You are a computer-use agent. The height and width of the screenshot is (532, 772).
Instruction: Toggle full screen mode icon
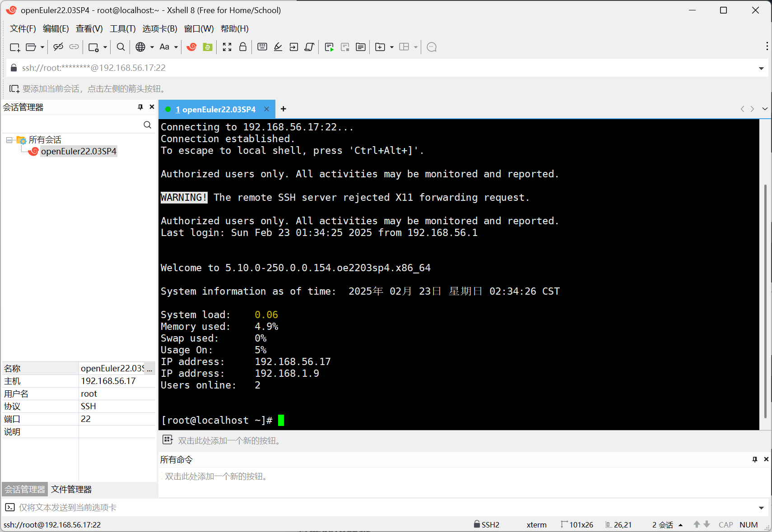(x=227, y=47)
